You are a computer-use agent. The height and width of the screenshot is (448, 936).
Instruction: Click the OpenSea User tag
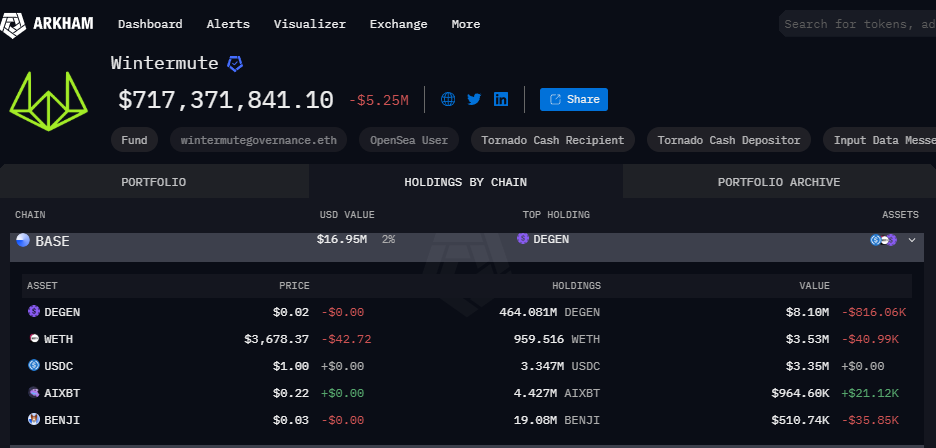pyautogui.click(x=409, y=140)
